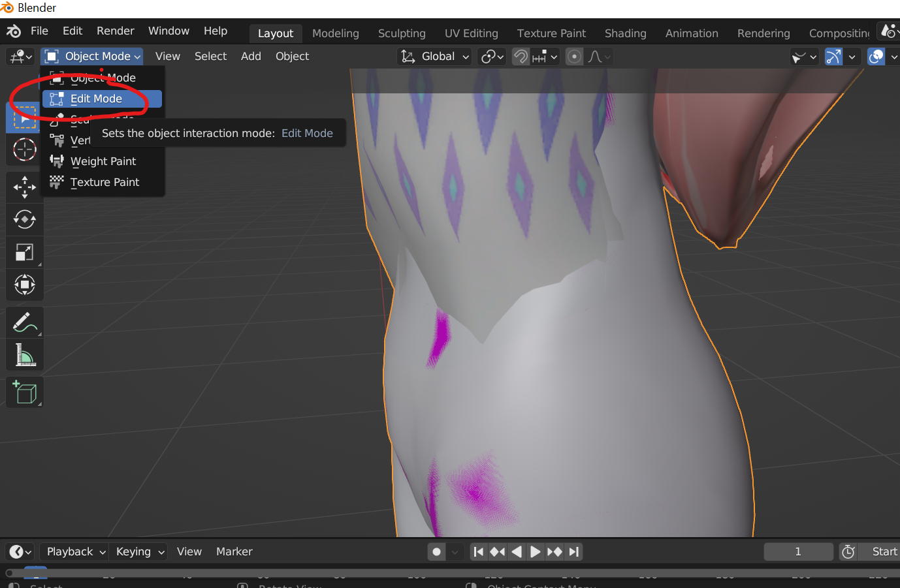Open the timeline View menu
Screen dimensions: 900x588
click(189, 552)
